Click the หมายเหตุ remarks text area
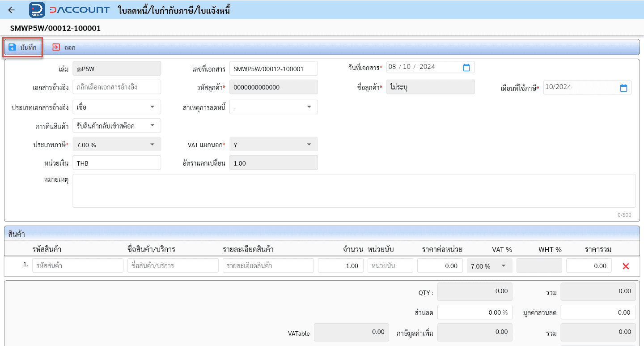This screenshot has height=346, width=644. 354,191
